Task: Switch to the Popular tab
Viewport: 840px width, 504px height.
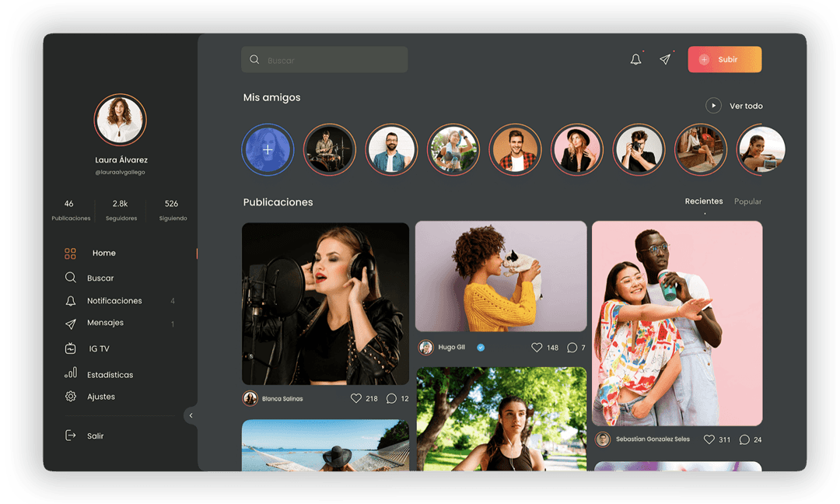Action: (747, 201)
